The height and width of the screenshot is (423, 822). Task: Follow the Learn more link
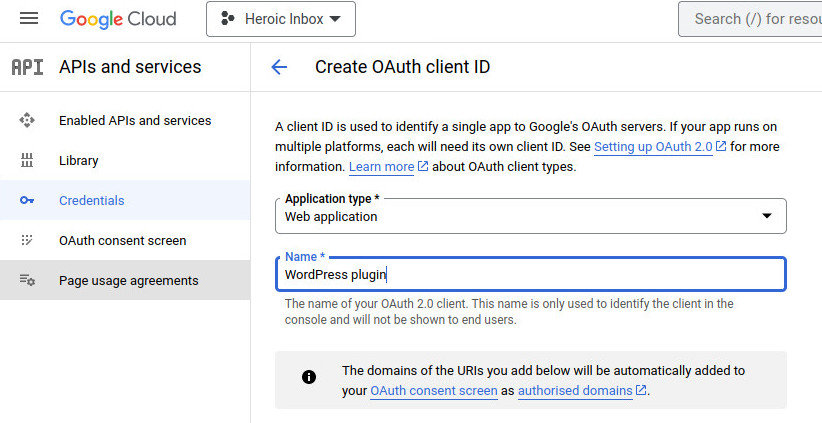pyautogui.click(x=382, y=167)
